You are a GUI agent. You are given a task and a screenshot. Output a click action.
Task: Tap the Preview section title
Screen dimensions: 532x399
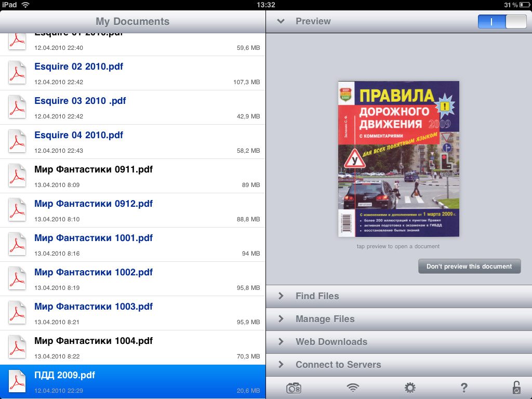313,21
